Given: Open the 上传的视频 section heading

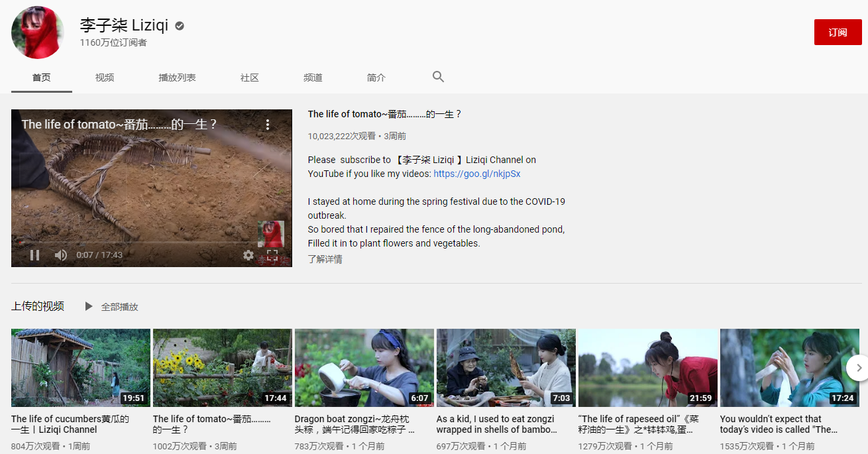Looking at the screenshot, I should coord(38,306).
